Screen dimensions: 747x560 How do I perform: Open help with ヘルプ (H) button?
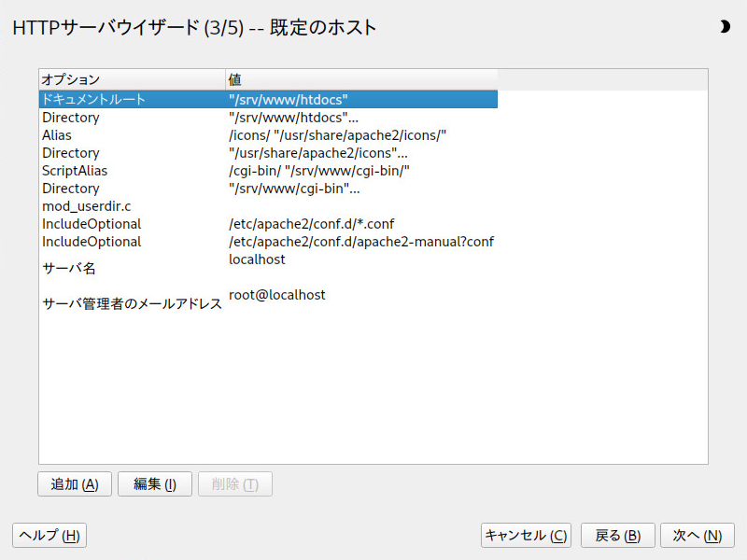pos(49,535)
